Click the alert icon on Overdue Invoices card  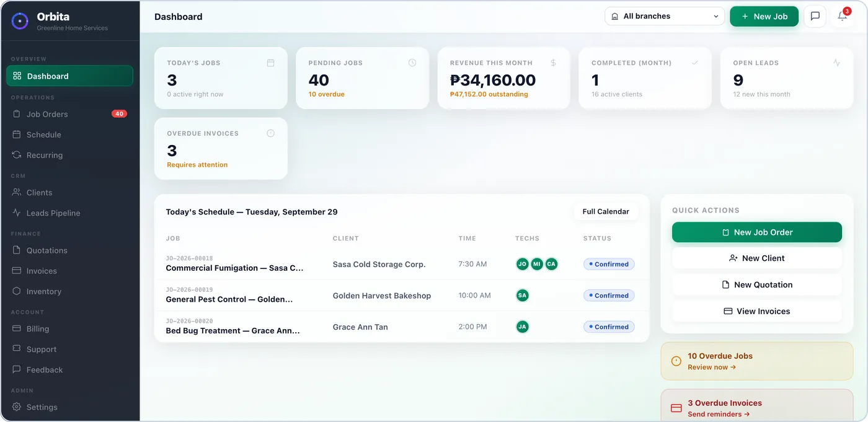(270, 133)
